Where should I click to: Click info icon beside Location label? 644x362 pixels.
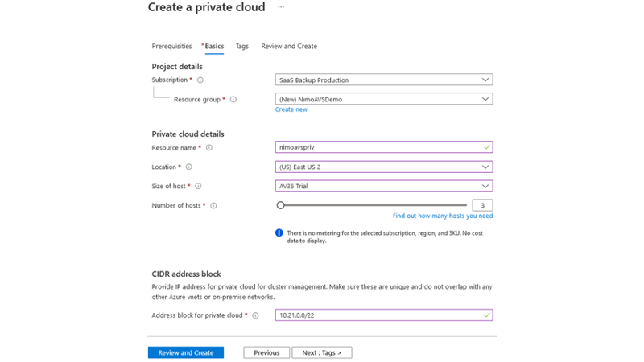click(x=189, y=167)
